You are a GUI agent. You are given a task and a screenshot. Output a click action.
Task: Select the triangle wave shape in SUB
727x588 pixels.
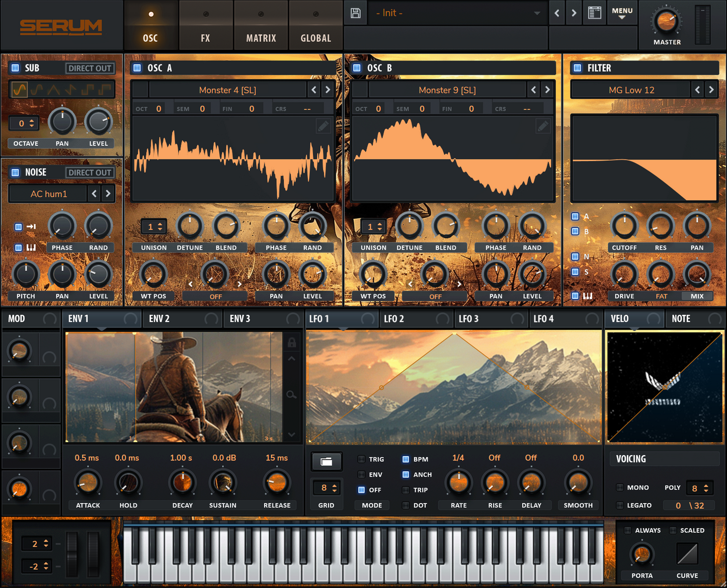(x=53, y=90)
